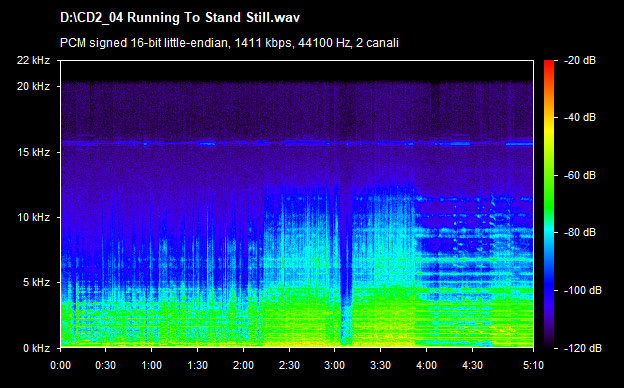The height and width of the screenshot is (388, 624).
Task: Click the '5:10' end time label
Action: coord(533,365)
